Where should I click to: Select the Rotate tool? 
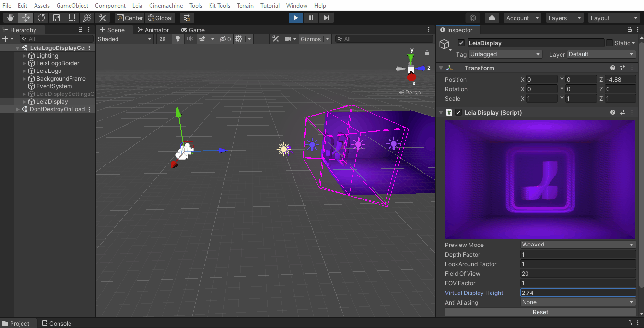click(41, 18)
